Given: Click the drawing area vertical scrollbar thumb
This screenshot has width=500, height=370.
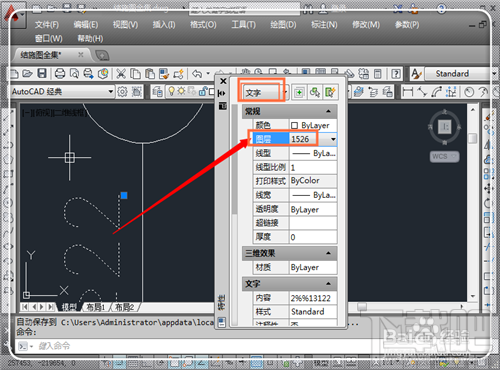Looking at the screenshot, I should pyautogui.click(x=472, y=138).
